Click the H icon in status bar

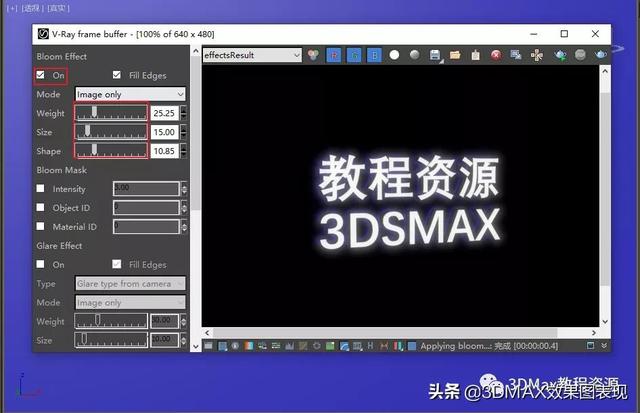(370, 346)
